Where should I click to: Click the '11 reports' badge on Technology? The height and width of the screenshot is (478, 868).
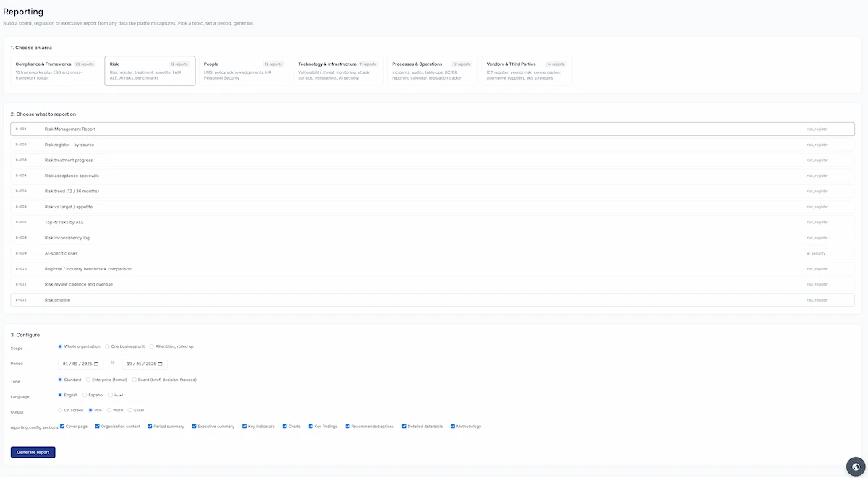coord(368,64)
